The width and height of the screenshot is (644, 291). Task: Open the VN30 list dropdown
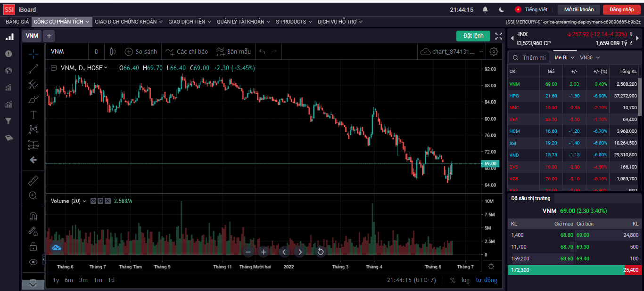590,57
